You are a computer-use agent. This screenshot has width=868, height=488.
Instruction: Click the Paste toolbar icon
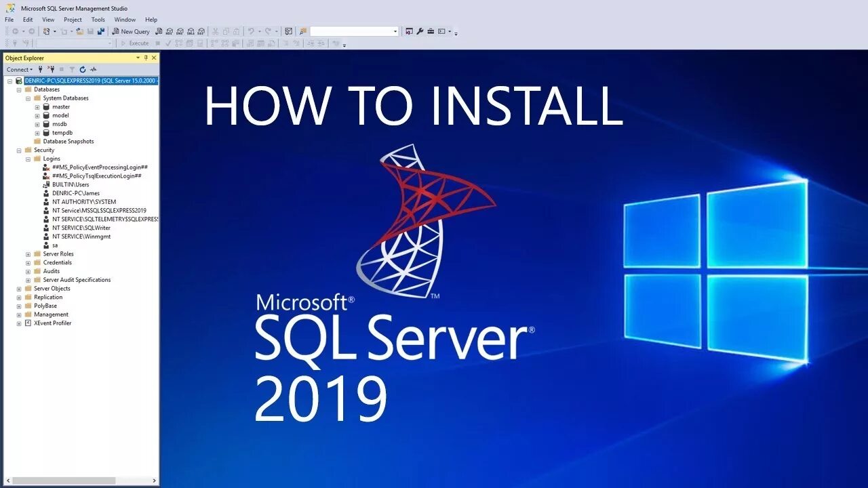(236, 31)
